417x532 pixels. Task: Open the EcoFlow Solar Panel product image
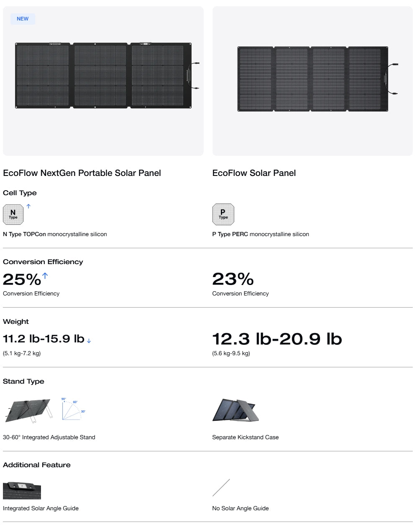click(312, 79)
